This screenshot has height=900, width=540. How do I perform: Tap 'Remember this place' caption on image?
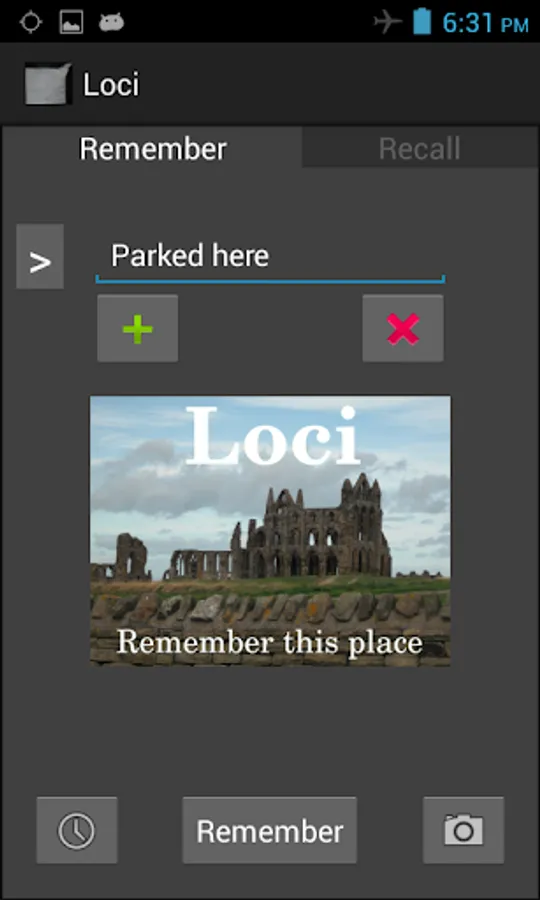coord(270,642)
